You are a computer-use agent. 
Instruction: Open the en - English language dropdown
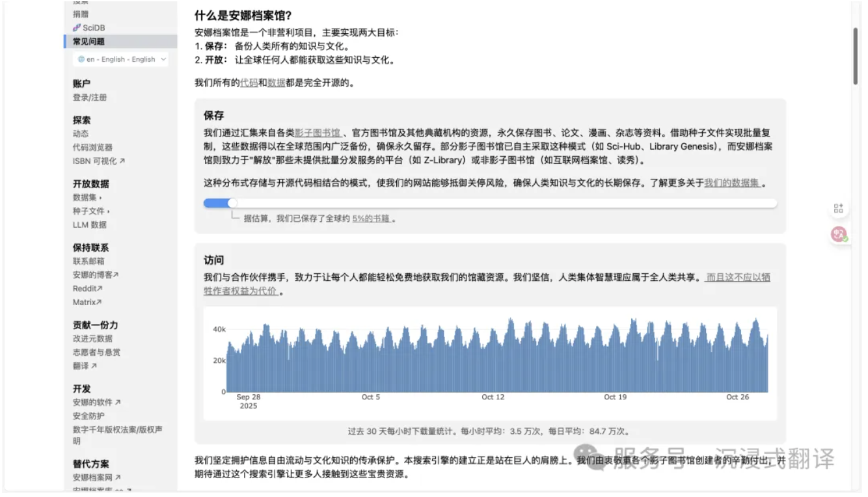[121, 59]
